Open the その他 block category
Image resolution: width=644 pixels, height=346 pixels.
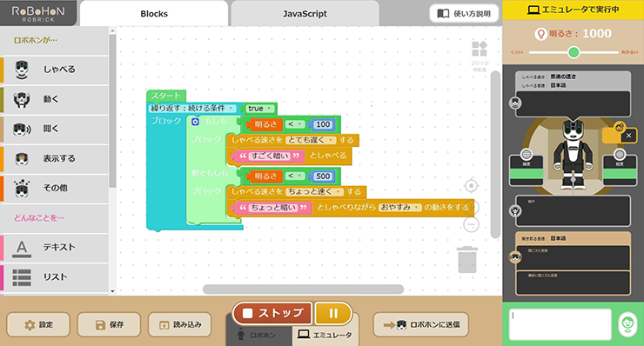pos(54,188)
